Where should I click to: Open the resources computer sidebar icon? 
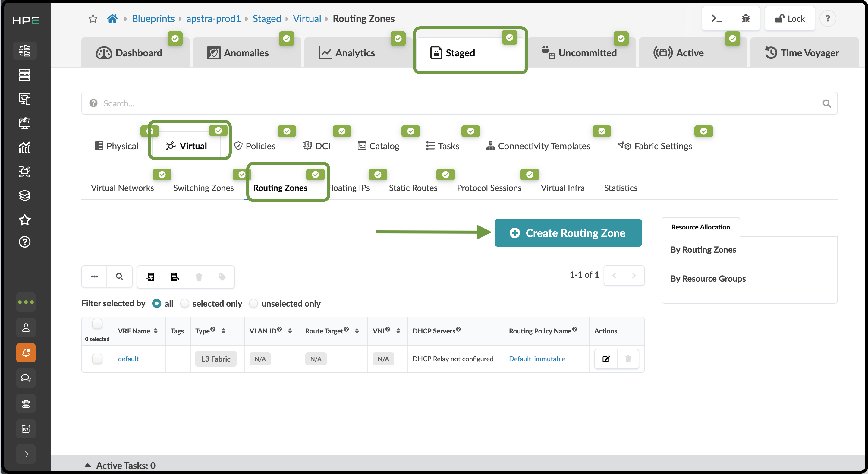point(25,123)
